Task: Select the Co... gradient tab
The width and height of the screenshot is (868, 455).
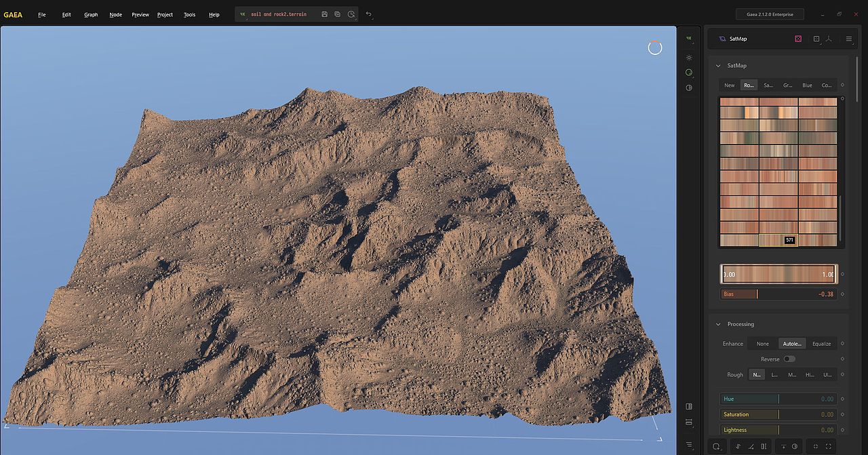Action: pyautogui.click(x=827, y=85)
